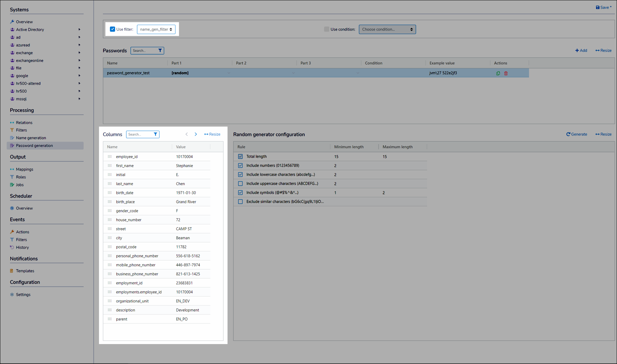617x364 pixels.
Task: Open Name generation in Processing menu
Action: (31, 138)
